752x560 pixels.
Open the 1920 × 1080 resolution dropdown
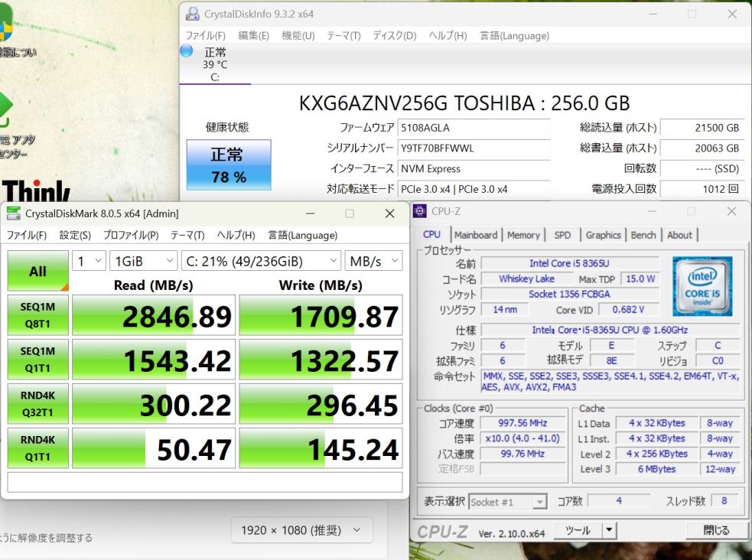301,530
